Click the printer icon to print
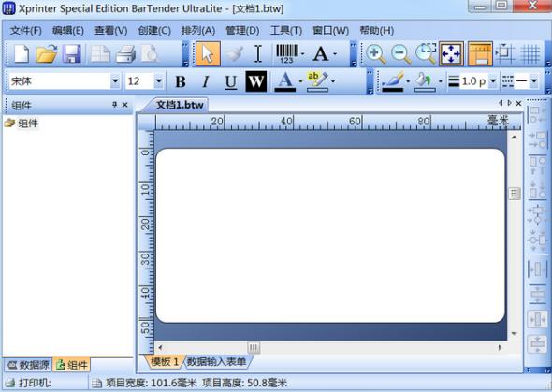 pyautogui.click(x=125, y=54)
